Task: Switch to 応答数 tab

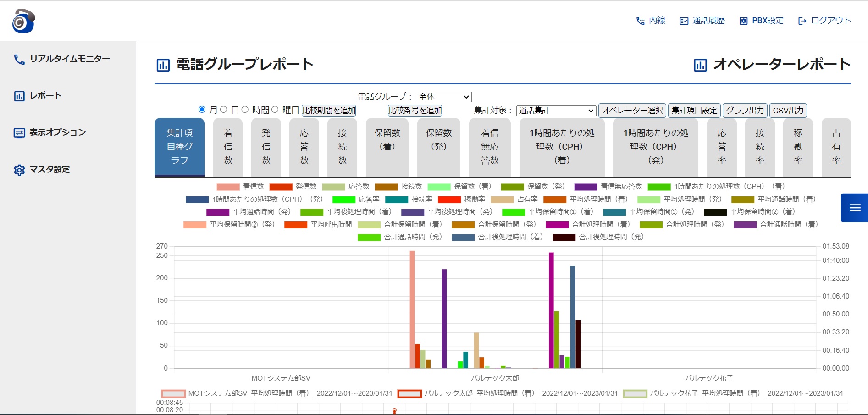Action: tap(304, 147)
